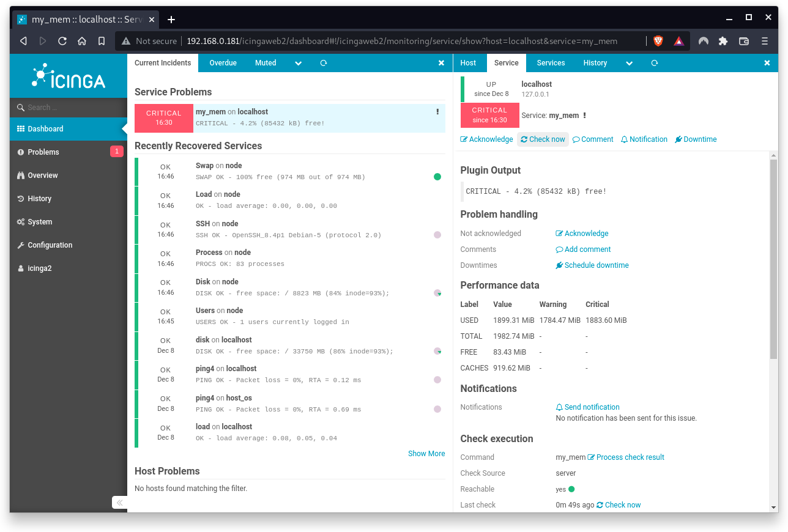Screen dimensions: 788x532
Task: Click the Search input field
Action: point(68,107)
